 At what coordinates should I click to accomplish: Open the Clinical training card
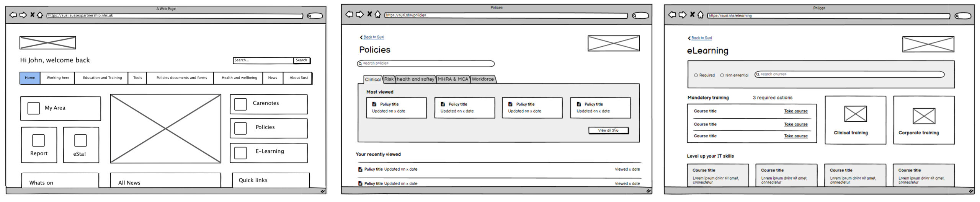tap(855, 120)
